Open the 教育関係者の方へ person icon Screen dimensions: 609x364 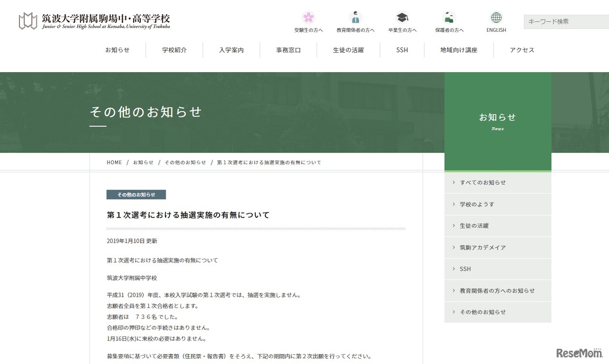(x=355, y=18)
